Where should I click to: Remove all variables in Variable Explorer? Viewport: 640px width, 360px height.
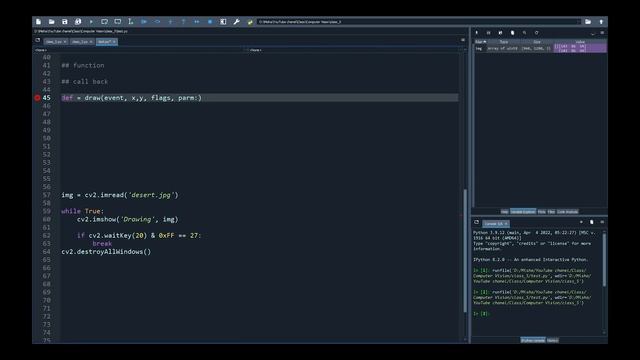(513, 33)
